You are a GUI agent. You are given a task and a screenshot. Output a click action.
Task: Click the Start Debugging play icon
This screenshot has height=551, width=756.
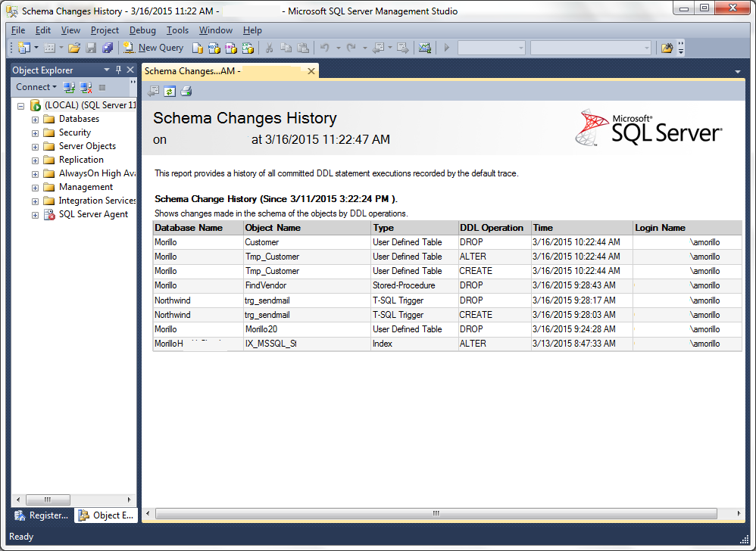pos(447,48)
